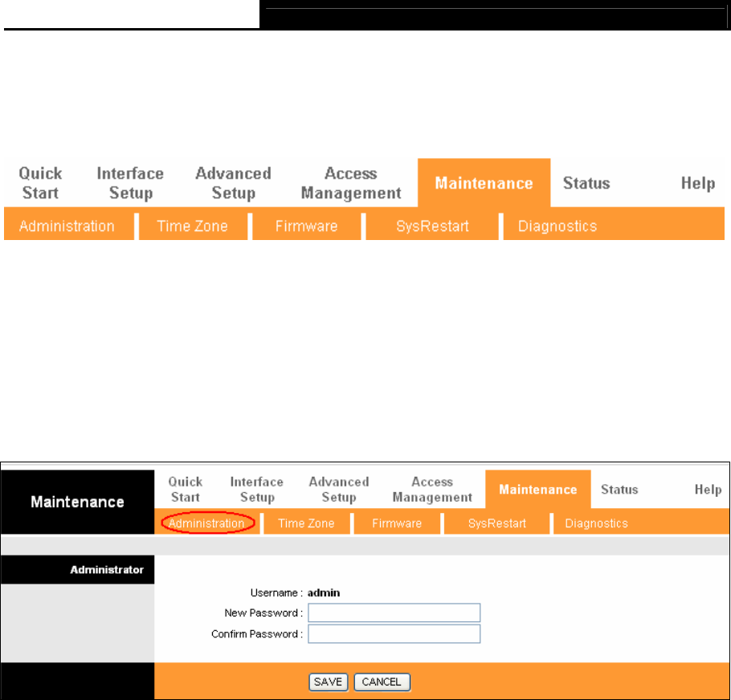
Task: Open Firmware submenu on the Administrator page
Action: tap(397, 523)
